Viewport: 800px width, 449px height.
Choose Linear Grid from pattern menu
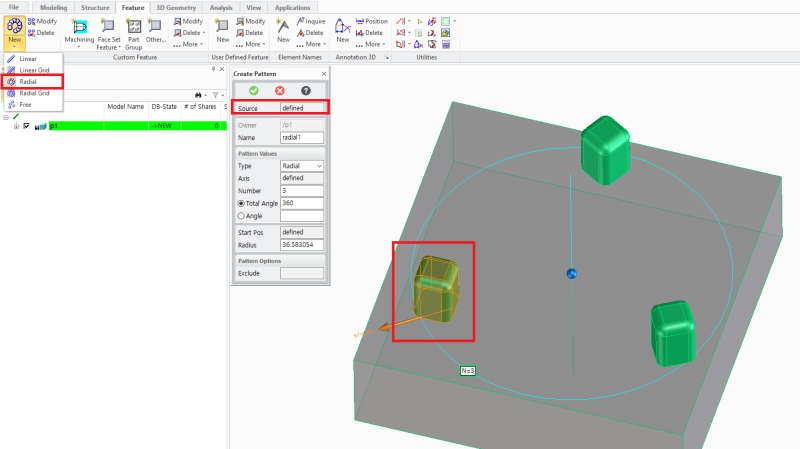tap(33, 70)
